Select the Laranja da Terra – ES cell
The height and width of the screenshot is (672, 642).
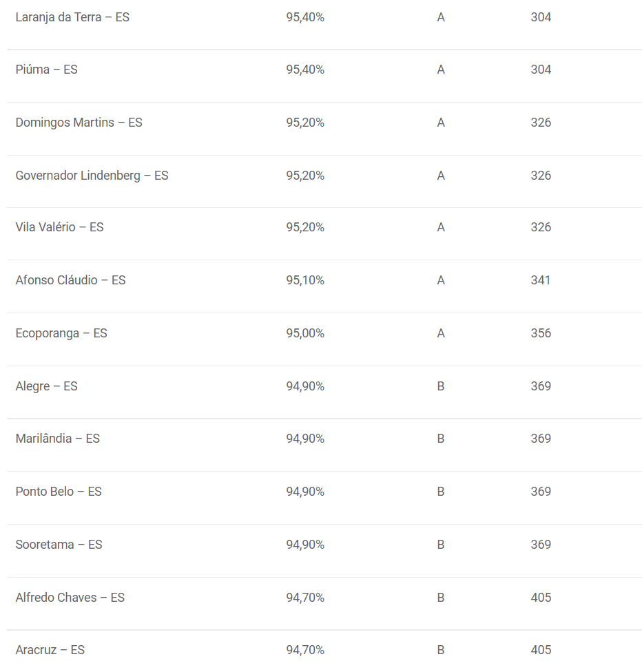click(72, 17)
